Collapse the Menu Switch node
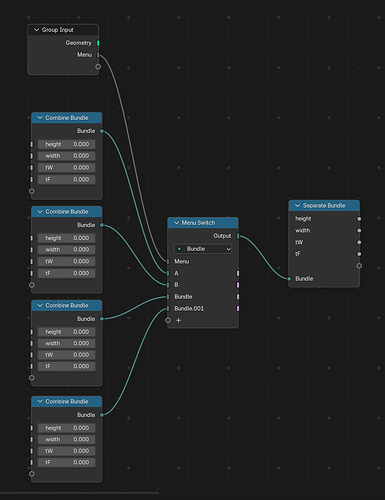 (177, 223)
